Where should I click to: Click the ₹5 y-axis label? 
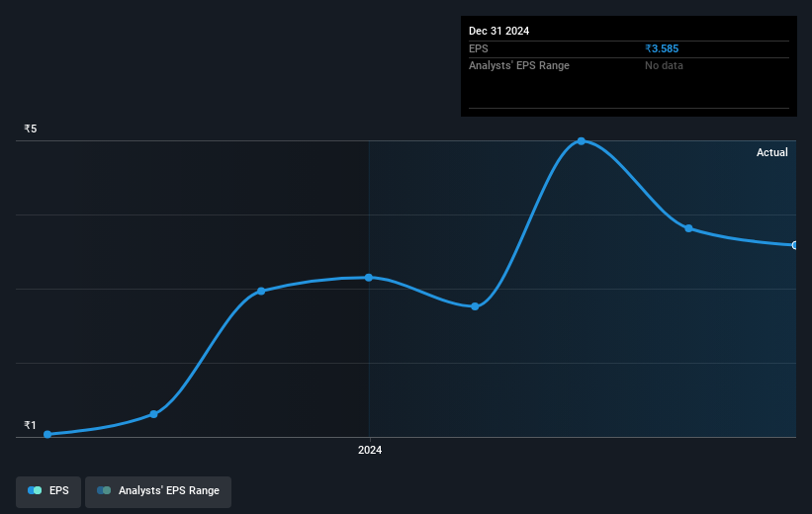tap(31, 128)
